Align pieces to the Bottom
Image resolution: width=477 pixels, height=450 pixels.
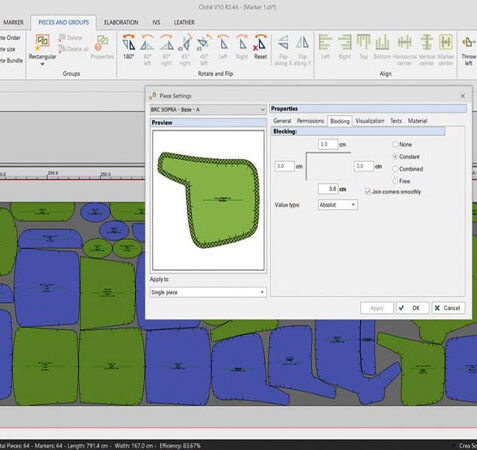(382, 47)
